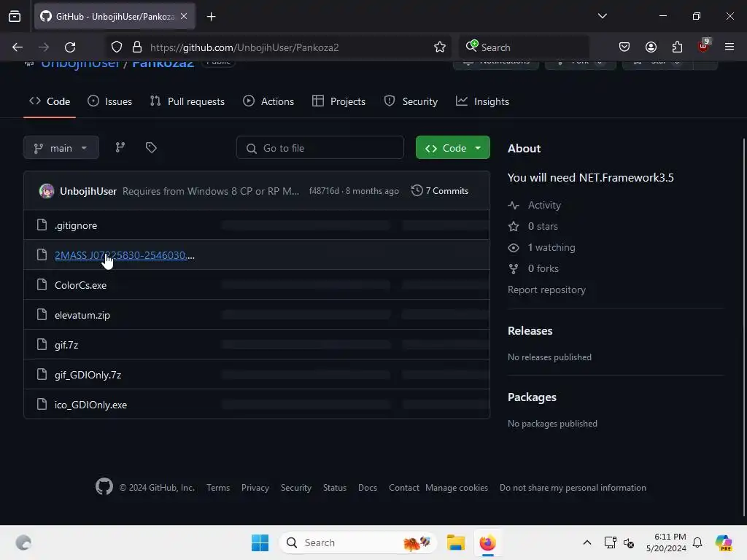This screenshot has height=560, width=747.
Task: Switch to the Code tab
Action: pyautogui.click(x=50, y=101)
